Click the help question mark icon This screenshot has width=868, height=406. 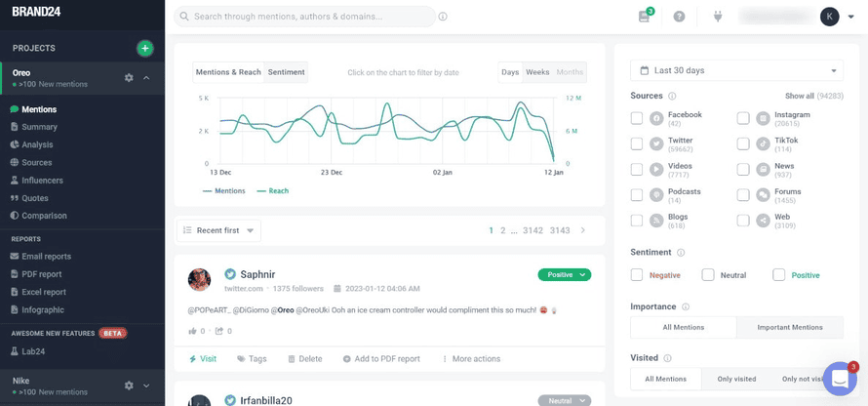(x=679, y=17)
